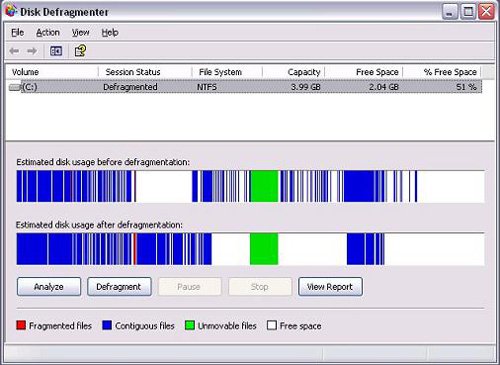This screenshot has width=500, height=365.
Task: Open the View menu
Action: [x=81, y=33]
